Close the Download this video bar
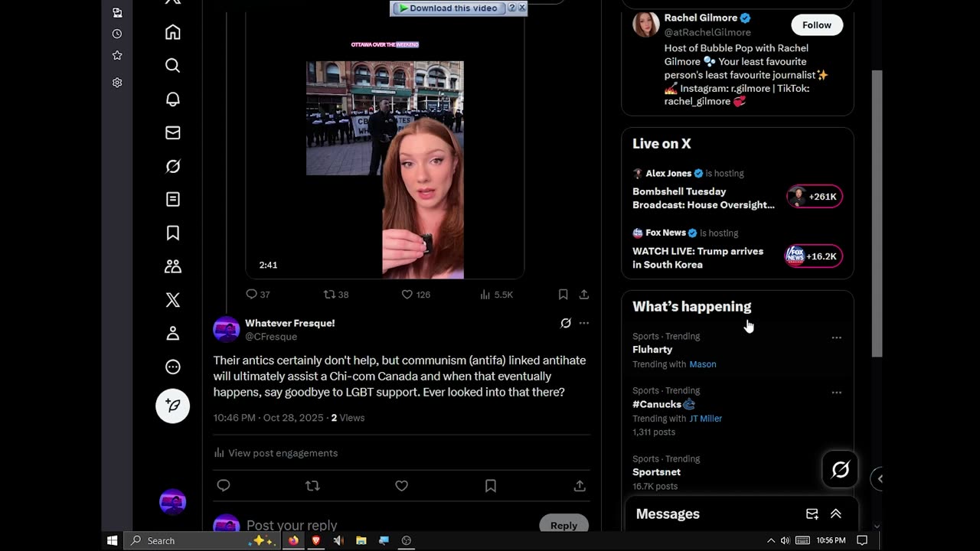980x551 pixels. click(522, 8)
